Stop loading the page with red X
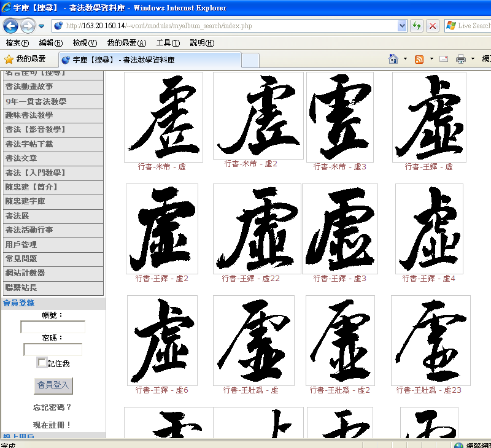 (x=433, y=26)
